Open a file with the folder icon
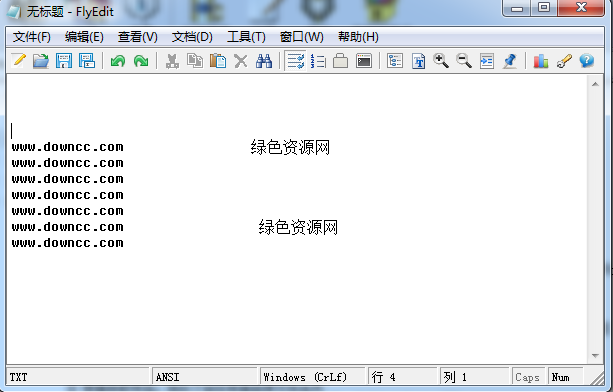This screenshot has width=613, height=392. 41,61
